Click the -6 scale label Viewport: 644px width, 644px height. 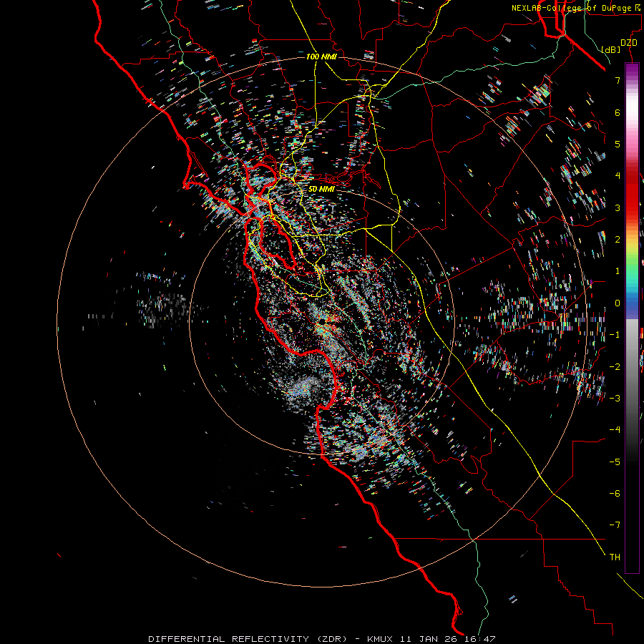(615, 493)
